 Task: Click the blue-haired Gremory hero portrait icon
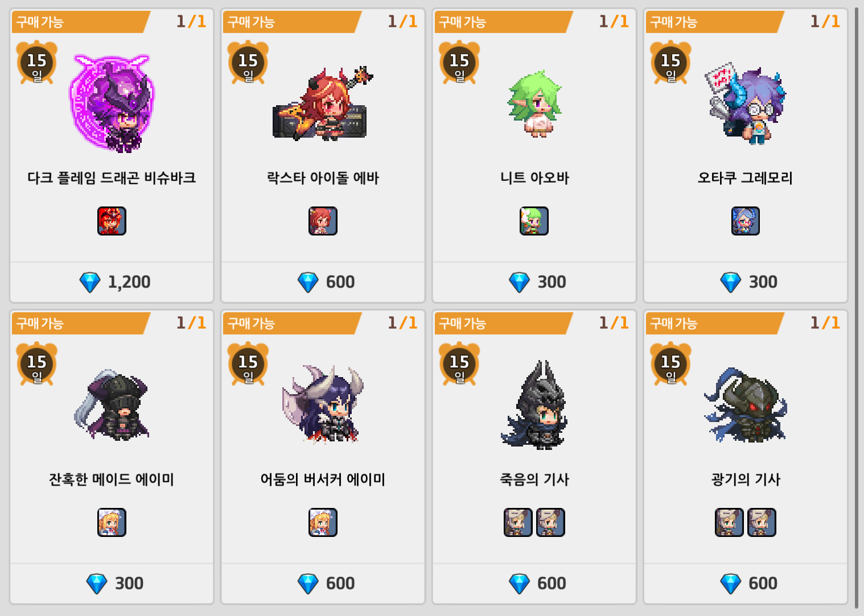click(746, 221)
